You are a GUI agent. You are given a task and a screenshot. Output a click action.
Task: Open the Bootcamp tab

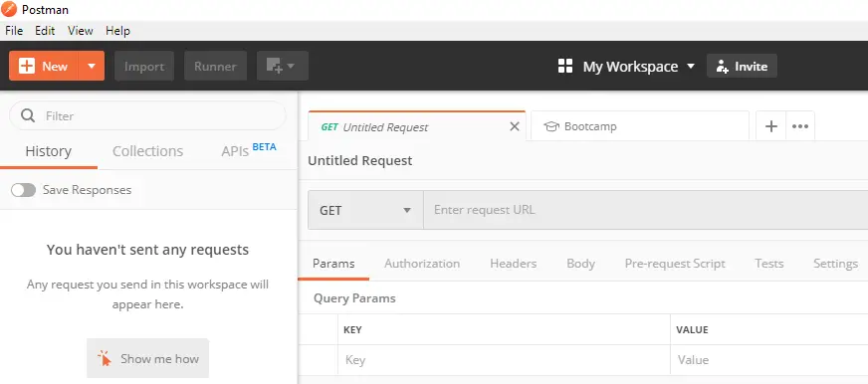pos(639,126)
